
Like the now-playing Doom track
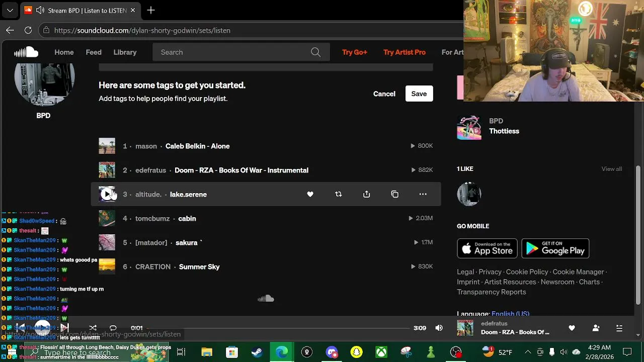(x=572, y=328)
